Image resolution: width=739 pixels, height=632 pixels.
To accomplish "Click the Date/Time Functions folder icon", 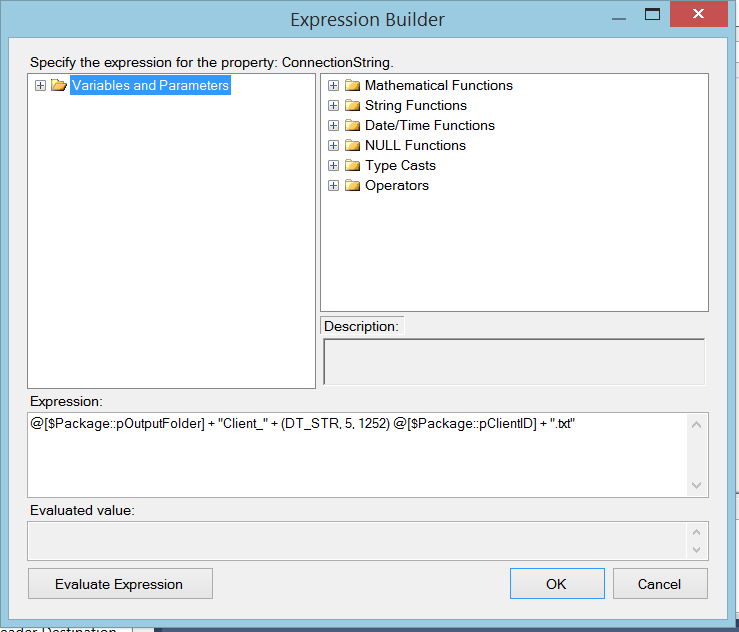I will coord(352,125).
